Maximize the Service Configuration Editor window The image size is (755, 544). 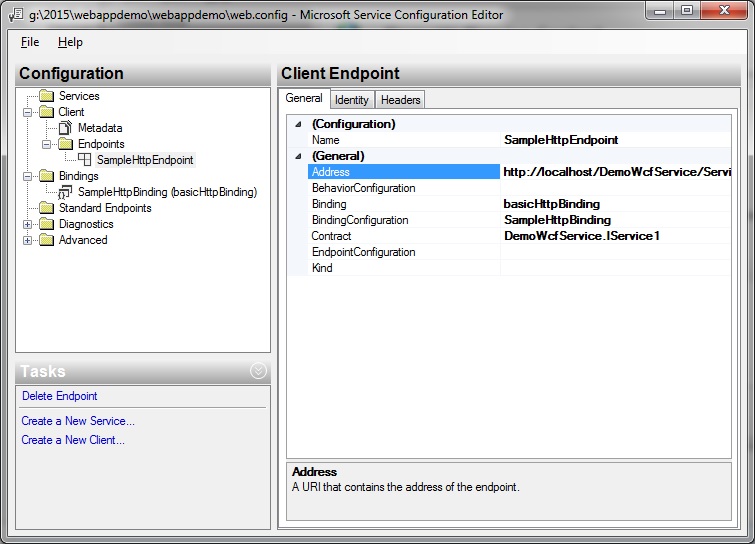687,11
